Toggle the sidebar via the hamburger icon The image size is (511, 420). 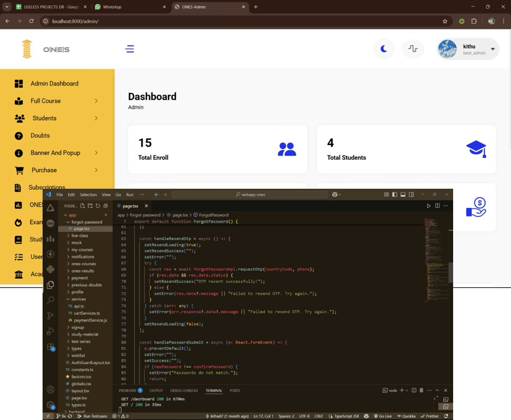point(129,49)
